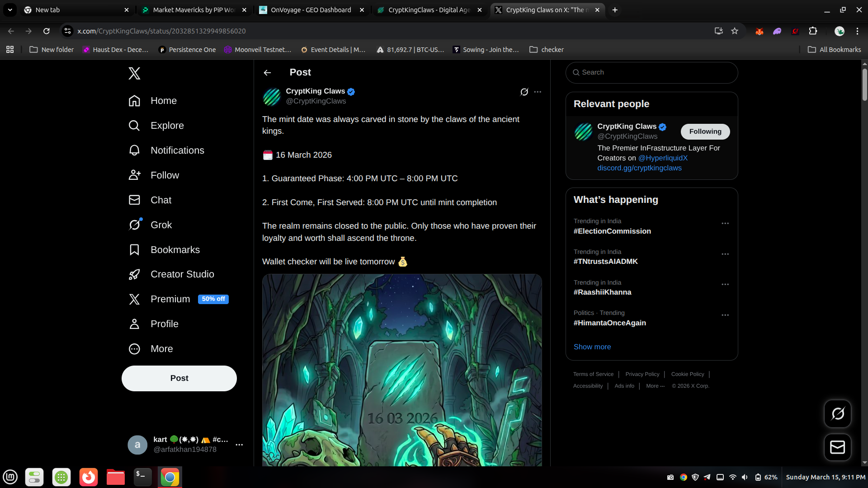Open Chrome three-dot menu
Screen dimensions: 868x488
point(857,31)
